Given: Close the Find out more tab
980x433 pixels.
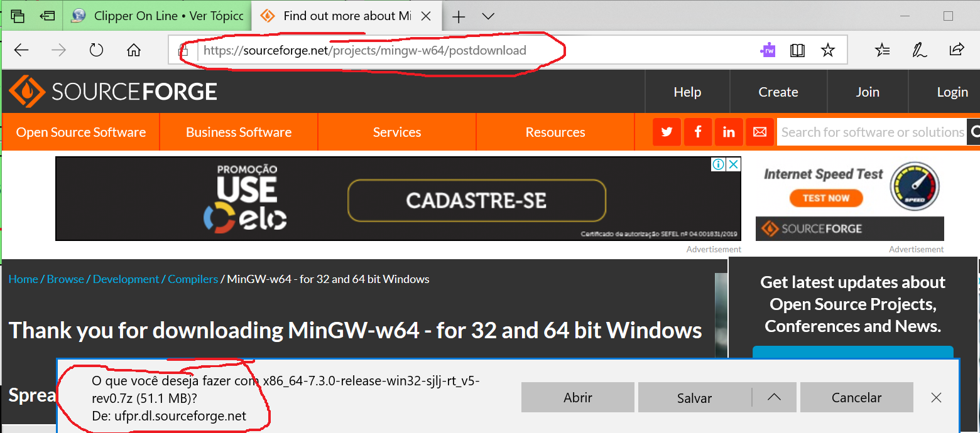Looking at the screenshot, I should pos(426,16).
